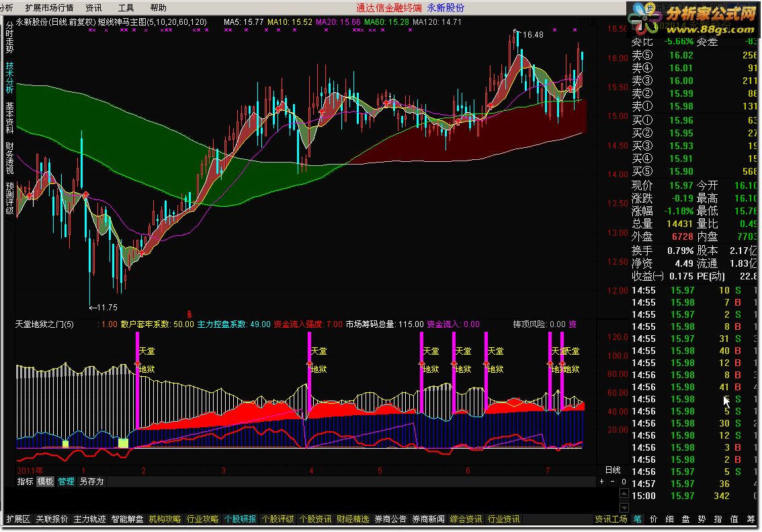Select the 盘 tab in the quote panel
The width and height of the screenshot is (762, 532).
click(685, 519)
